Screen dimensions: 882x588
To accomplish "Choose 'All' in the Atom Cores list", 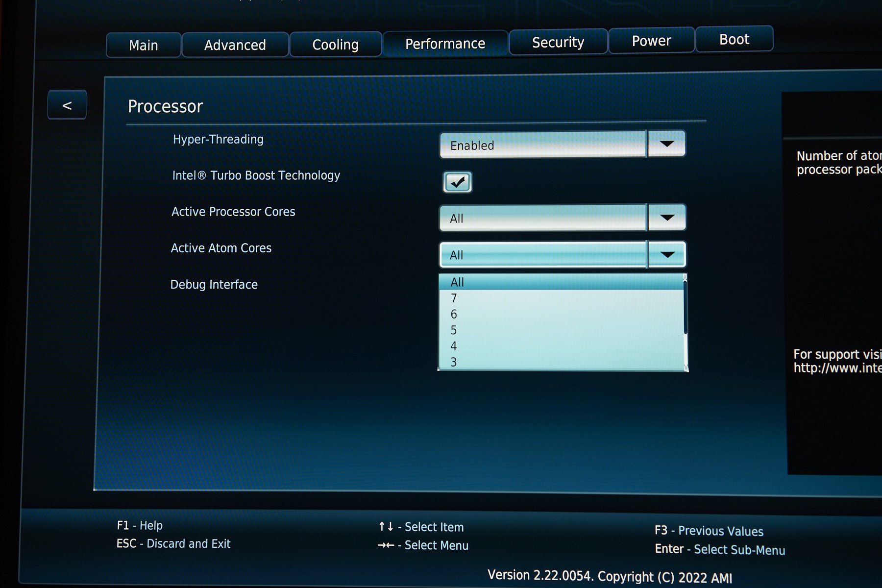I will pyautogui.click(x=561, y=282).
